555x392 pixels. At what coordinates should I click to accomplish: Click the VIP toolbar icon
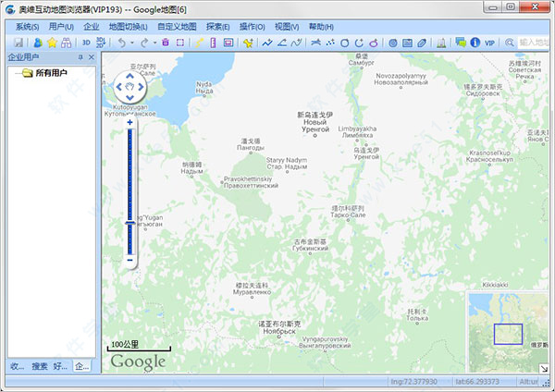(x=489, y=43)
